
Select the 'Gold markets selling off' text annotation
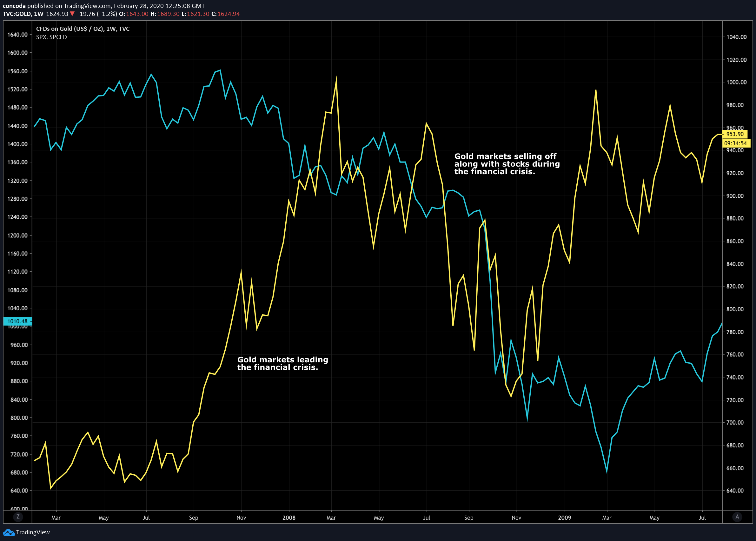pos(507,164)
